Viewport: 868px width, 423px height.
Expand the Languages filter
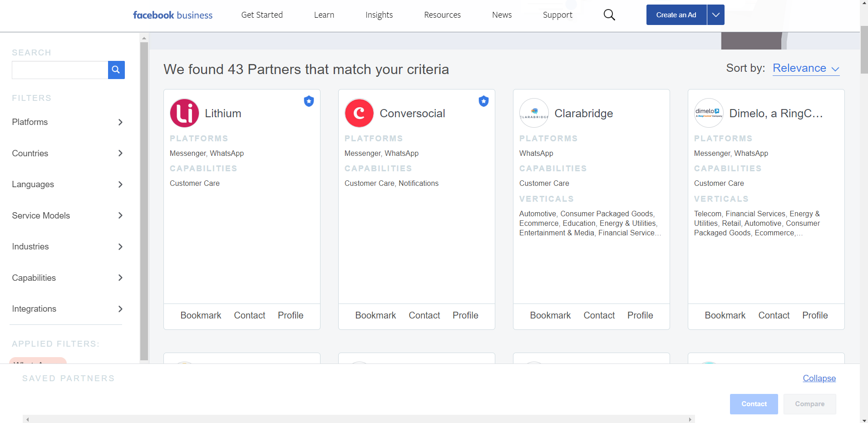67,184
